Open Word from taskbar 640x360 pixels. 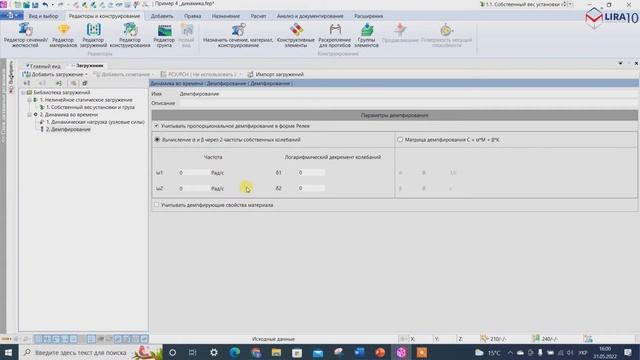(x=360, y=352)
